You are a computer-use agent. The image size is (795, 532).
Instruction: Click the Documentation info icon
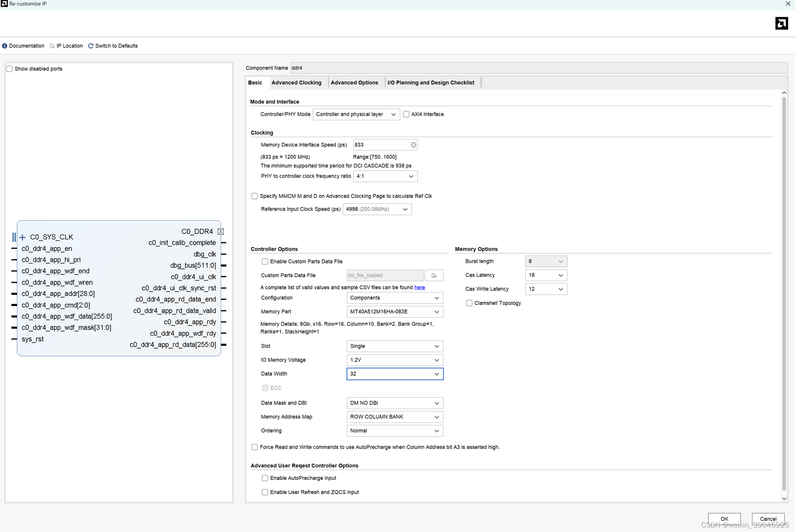point(5,46)
